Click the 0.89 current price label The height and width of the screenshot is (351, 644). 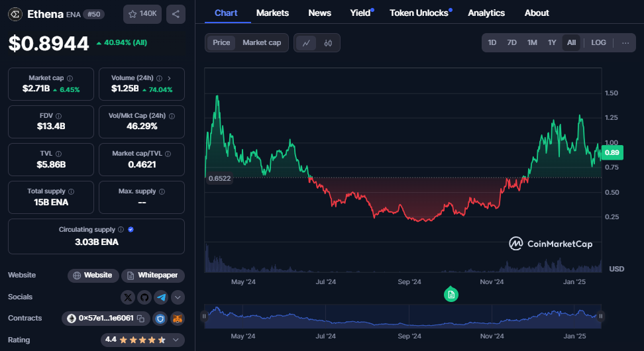[612, 153]
